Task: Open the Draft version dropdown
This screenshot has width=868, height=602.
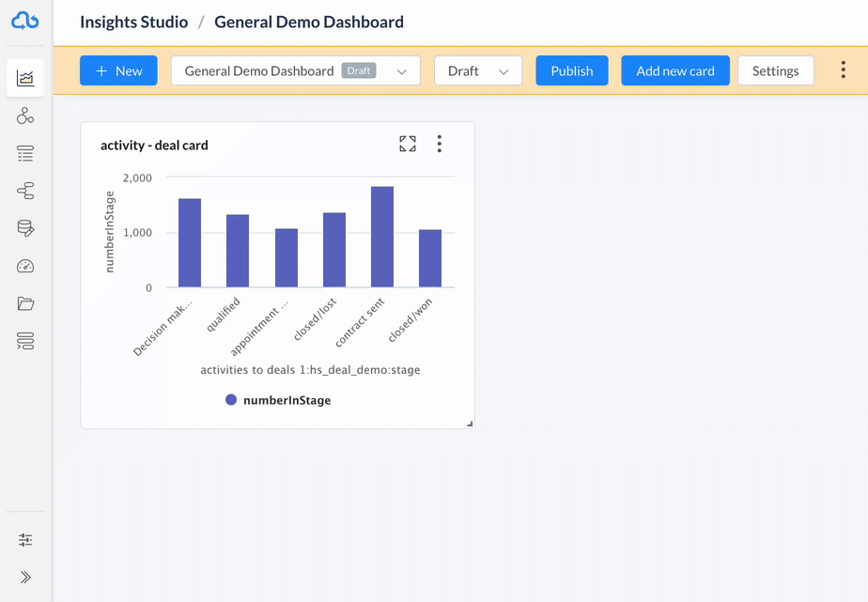Action: (x=478, y=70)
